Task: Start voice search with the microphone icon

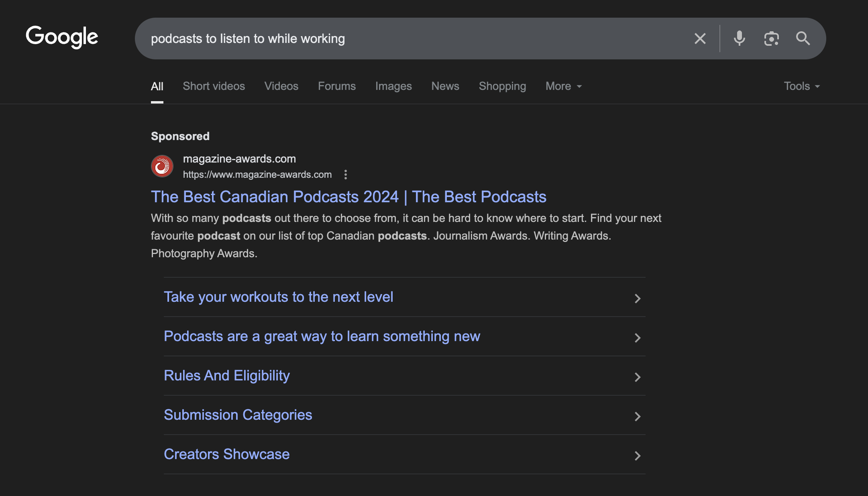Action: (740, 39)
